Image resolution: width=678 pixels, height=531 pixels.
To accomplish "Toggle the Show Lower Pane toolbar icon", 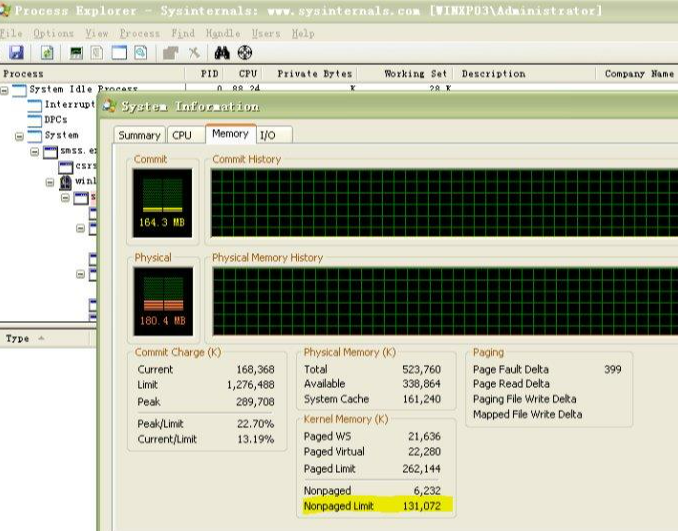I will [x=119, y=53].
